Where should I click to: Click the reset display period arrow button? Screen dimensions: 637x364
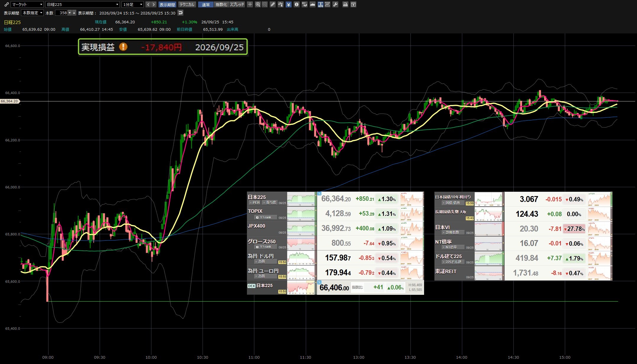(180, 13)
